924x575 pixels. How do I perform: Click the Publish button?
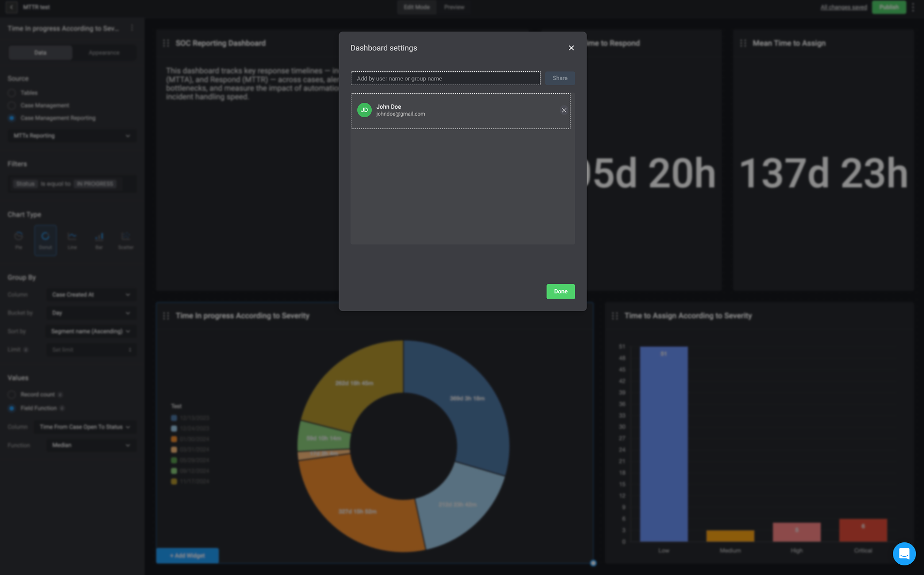(889, 7)
